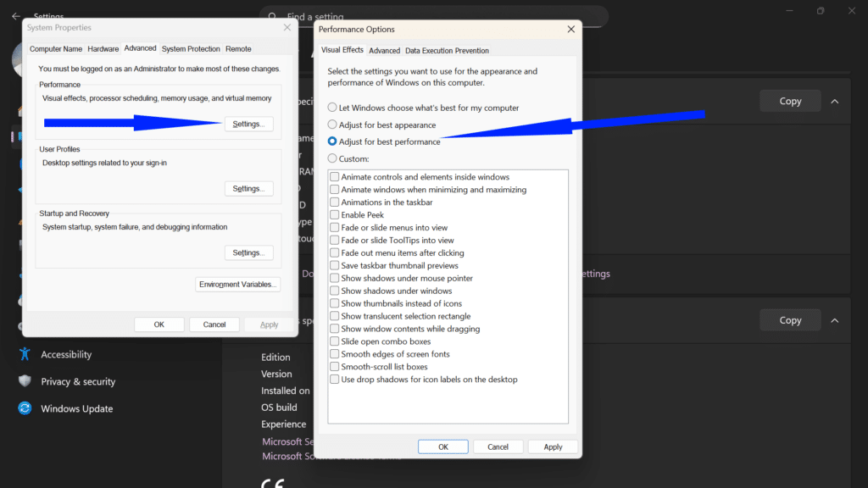Check 'Show shadows under mouse pointer'
This screenshot has width=868, height=488.
334,278
